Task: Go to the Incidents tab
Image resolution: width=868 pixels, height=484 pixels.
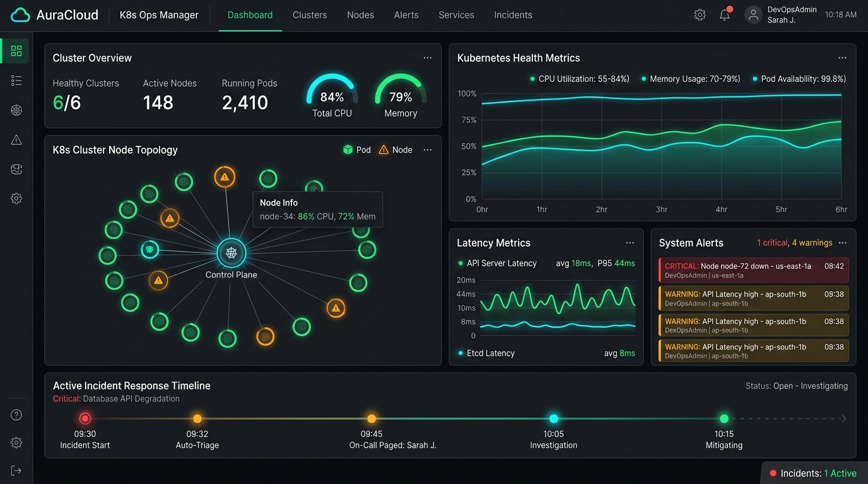Action: point(513,15)
